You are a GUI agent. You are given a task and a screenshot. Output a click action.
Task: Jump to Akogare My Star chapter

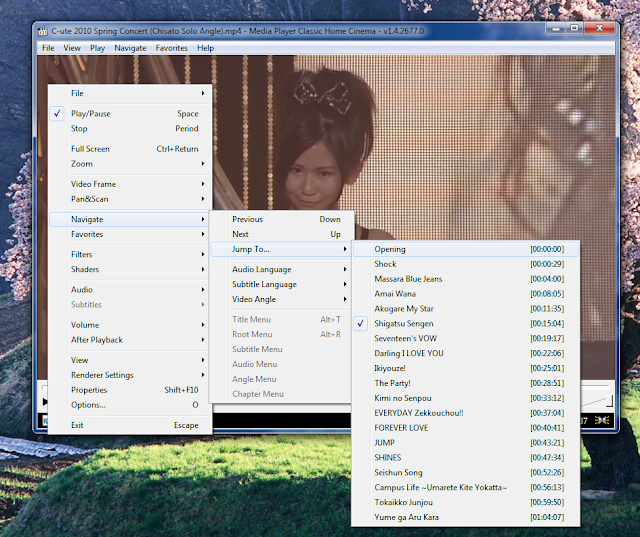click(x=466, y=309)
